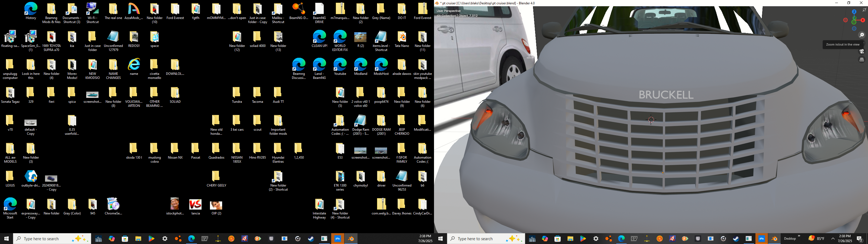
Task: Click the blue Z axis gizmo ball
Action: (x=854, y=12)
